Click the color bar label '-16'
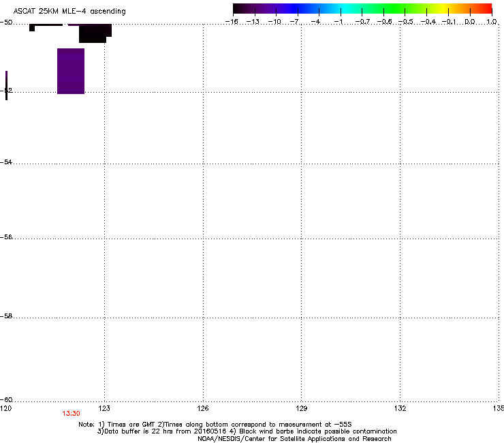This screenshot has height=443, width=504. (x=232, y=22)
